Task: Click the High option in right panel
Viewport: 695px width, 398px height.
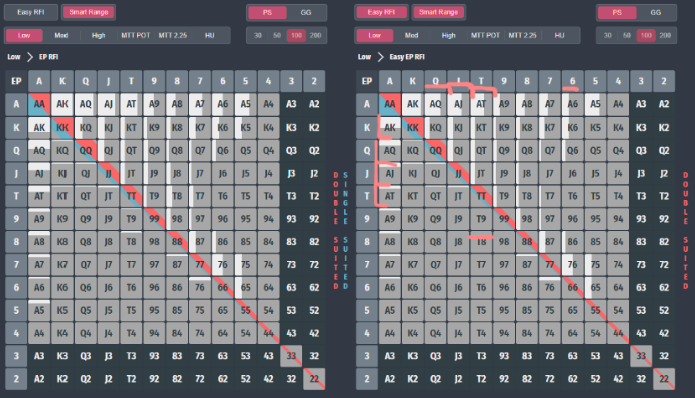Action: coord(448,35)
